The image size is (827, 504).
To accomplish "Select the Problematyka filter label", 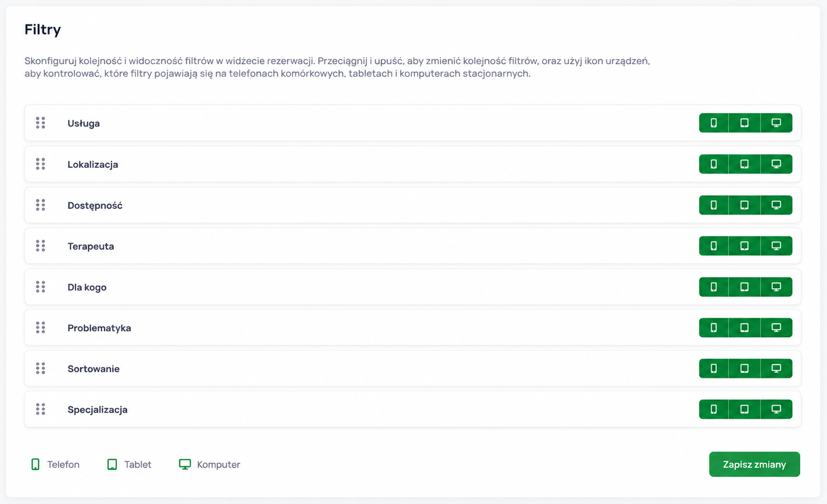I will [99, 328].
